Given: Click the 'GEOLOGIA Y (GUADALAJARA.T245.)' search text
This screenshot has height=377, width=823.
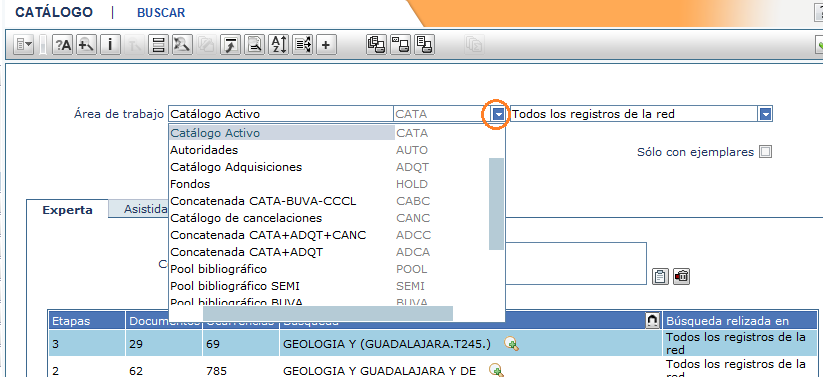Looking at the screenshot, I should click(386, 344).
